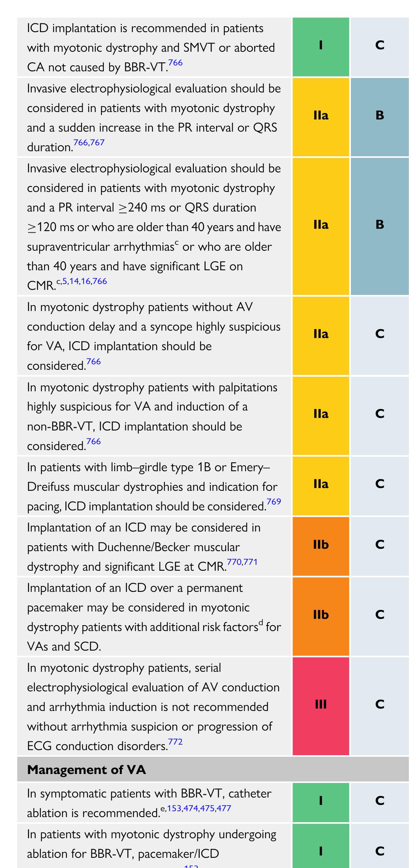The image size is (412, 868).
Task: Click the 'Management of VA' section header
Action: (87, 770)
